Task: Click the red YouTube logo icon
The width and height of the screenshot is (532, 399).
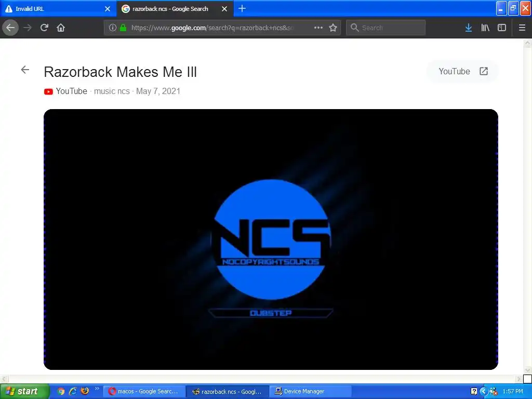Action: click(x=48, y=91)
